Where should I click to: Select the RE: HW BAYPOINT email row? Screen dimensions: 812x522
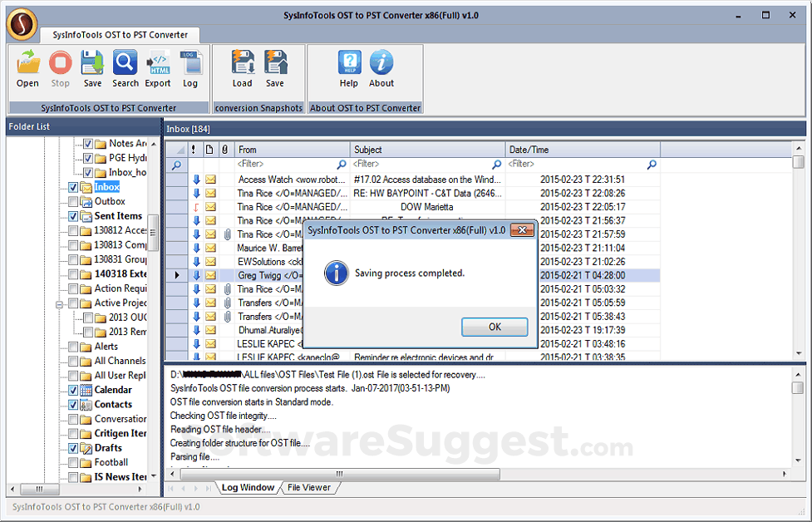pos(413,194)
